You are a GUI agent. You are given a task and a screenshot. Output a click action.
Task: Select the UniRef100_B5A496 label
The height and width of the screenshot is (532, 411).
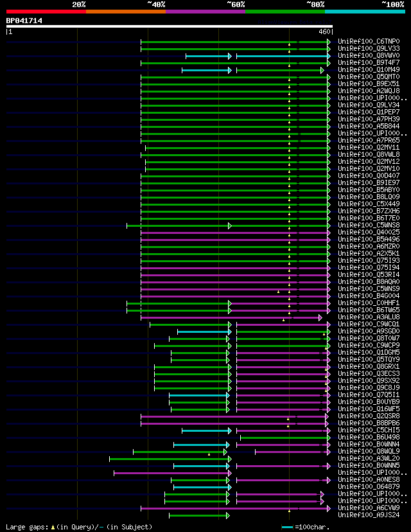pyautogui.click(x=369, y=239)
